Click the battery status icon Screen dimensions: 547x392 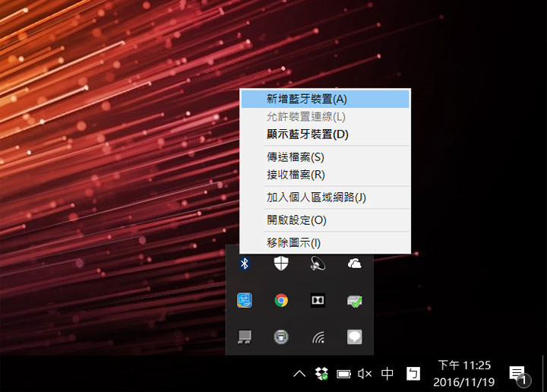[343, 374]
